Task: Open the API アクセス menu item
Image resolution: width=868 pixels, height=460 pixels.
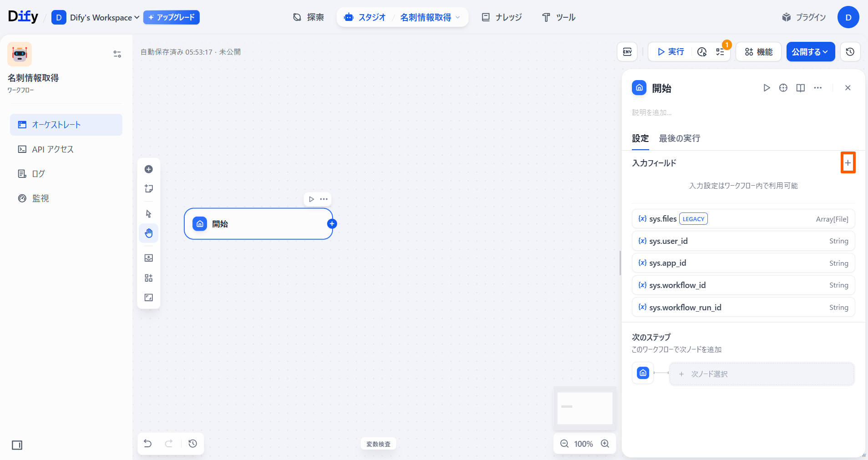Action: pyautogui.click(x=53, y=149)
